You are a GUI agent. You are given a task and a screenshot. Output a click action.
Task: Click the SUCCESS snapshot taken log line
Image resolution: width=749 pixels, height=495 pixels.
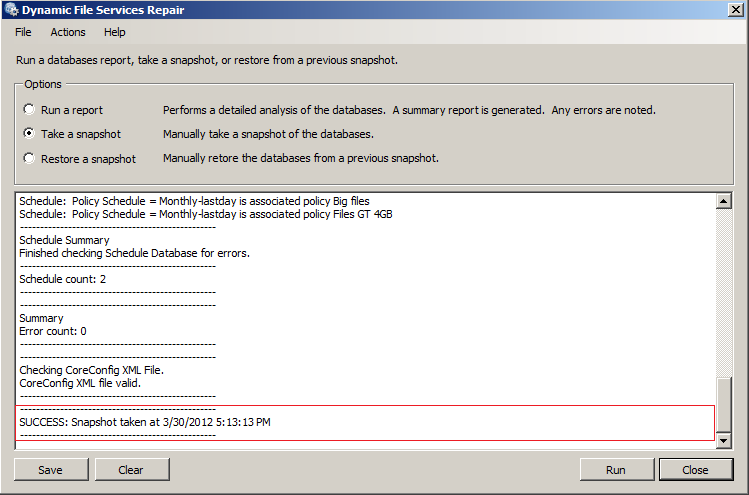(145, 422)
